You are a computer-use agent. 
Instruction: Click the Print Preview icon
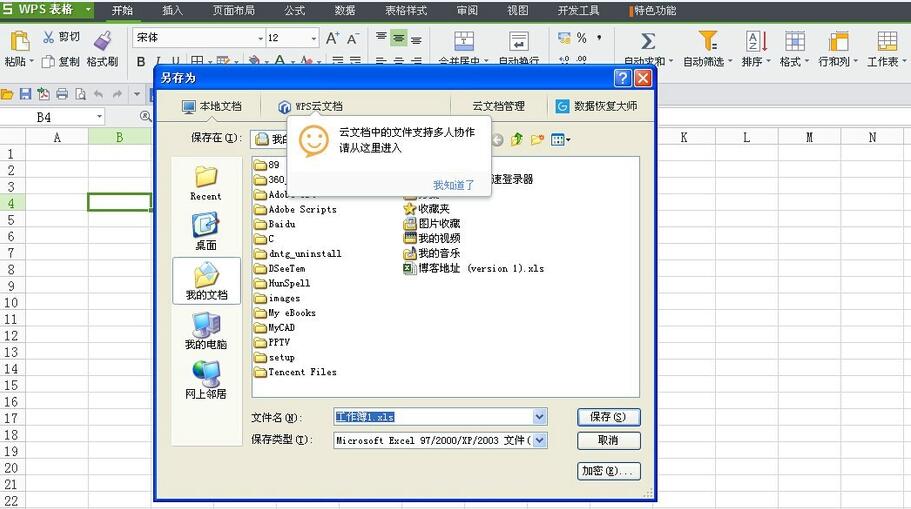(x=80, y=94)
